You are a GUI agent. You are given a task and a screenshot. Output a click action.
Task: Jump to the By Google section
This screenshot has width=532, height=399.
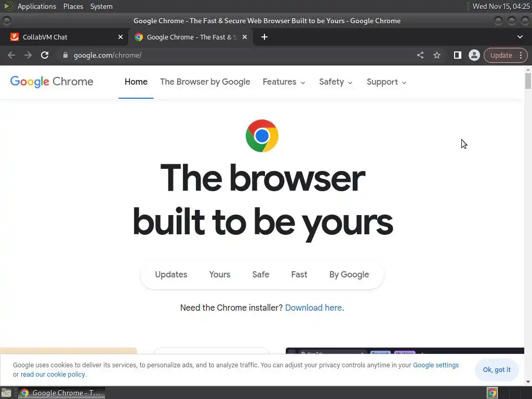(349, 274)
